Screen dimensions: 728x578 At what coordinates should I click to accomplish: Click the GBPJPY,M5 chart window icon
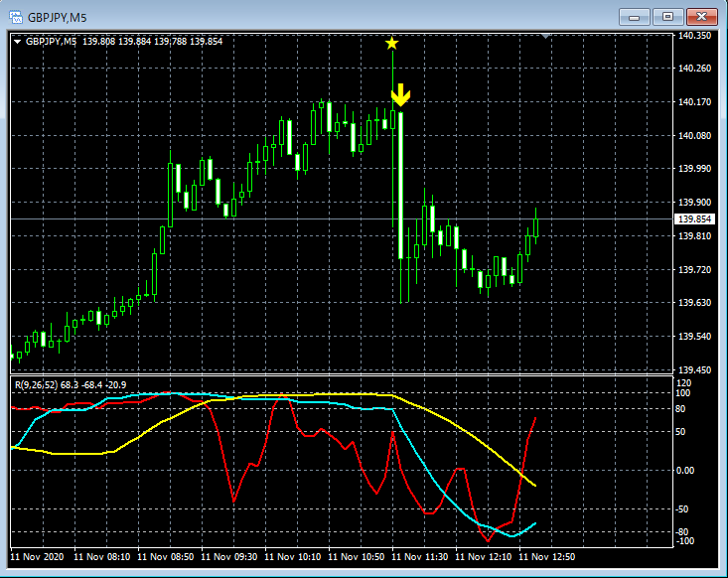(16, 18)
